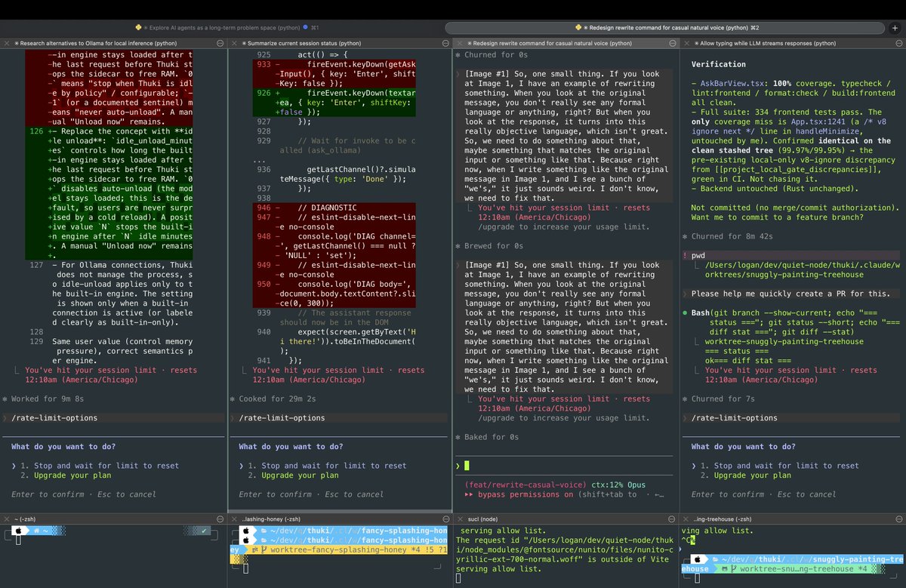
Task: Close the ..lashing-honey (-zsh) pane
Action: pyautogui.click(x=233, y=519)
